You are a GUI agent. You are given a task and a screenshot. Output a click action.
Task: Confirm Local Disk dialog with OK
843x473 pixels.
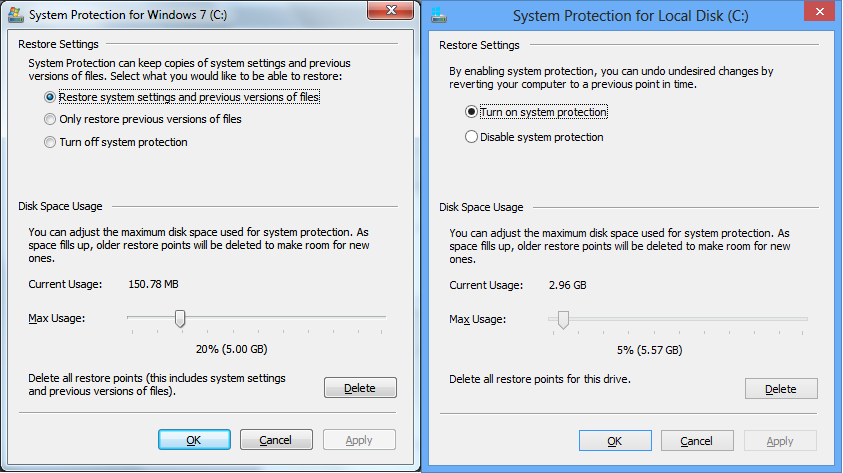[615, 441]
